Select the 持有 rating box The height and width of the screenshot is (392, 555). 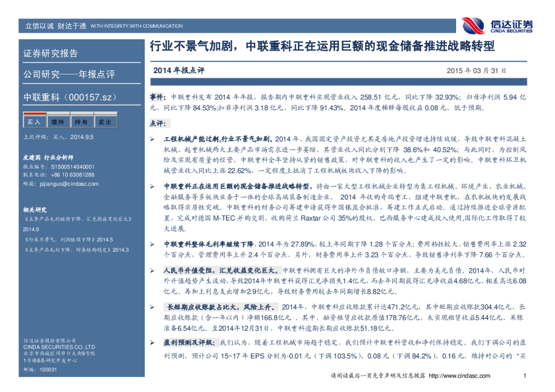[x=81, y=123]
